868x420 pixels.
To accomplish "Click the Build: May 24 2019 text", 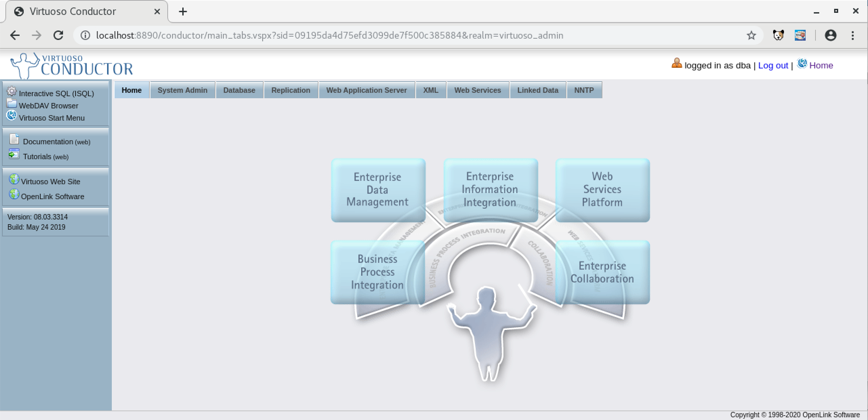I will 36,227.
